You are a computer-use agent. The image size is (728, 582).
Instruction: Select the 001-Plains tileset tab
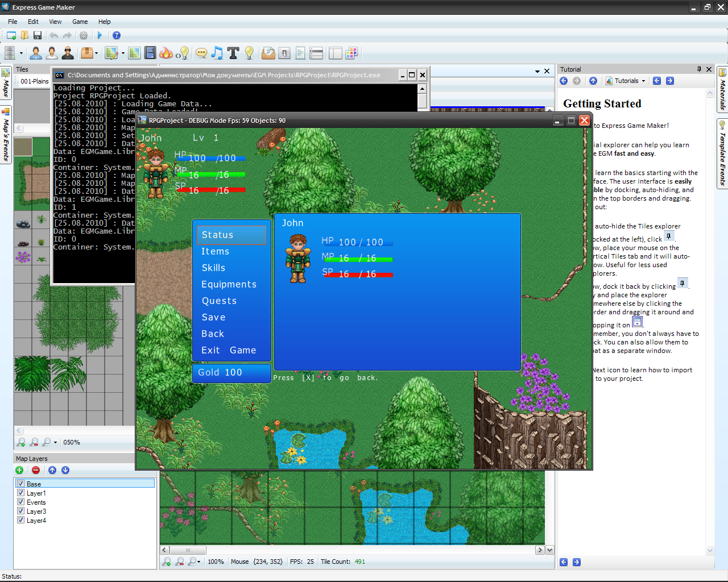34,81
